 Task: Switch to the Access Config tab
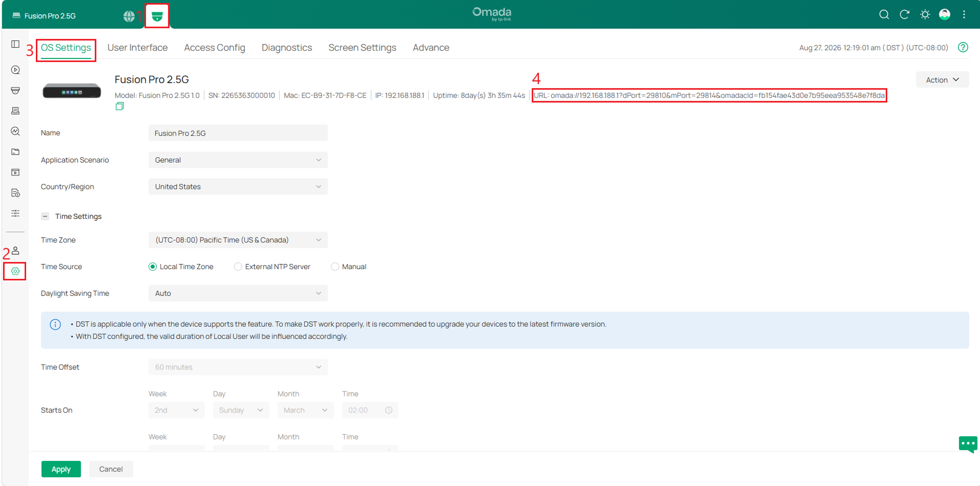point(214,48)
